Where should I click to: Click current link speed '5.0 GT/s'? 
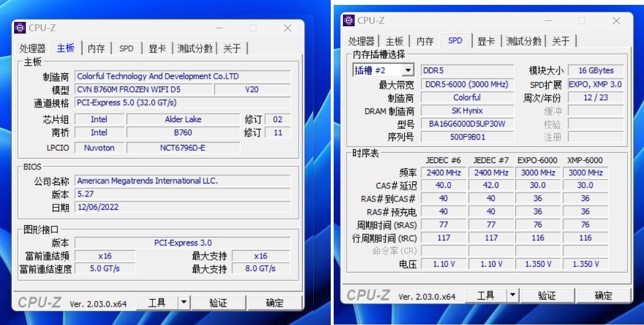pyautogui.click(x=105, y=268)
